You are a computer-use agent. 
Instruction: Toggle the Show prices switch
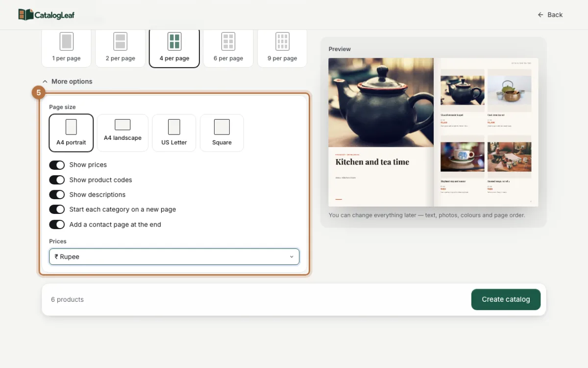(x=57, y=165)
